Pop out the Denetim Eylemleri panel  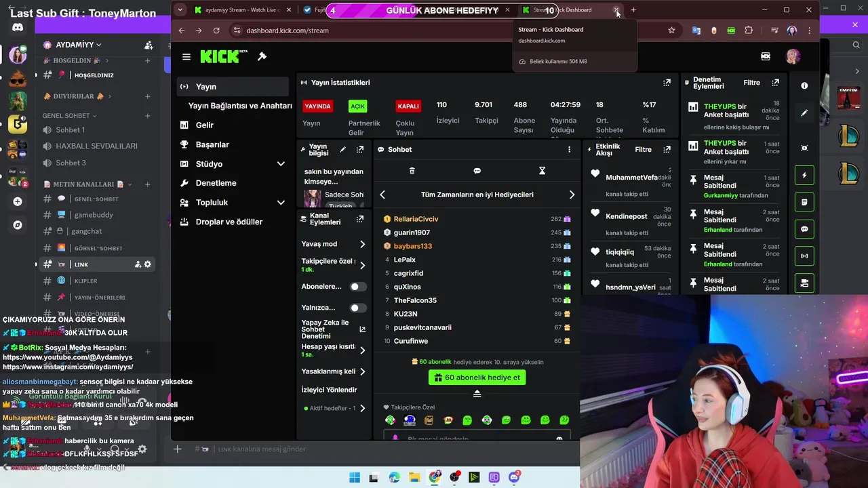(775, 83)
